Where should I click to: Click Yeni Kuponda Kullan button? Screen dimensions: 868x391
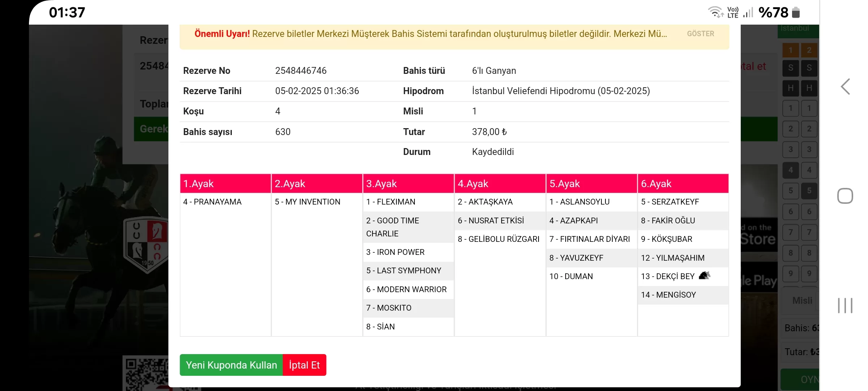[x=231, y=365]
